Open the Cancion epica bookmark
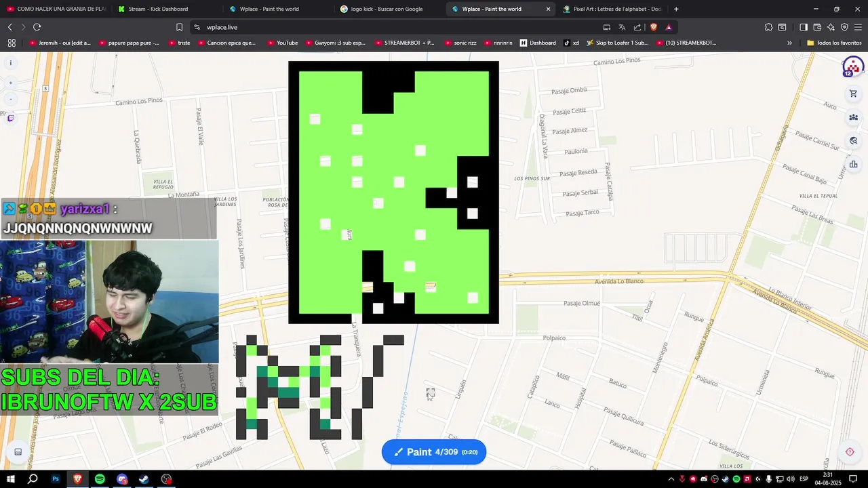The height and width of the screenshot is (488, 868). [x=226, y=43]
